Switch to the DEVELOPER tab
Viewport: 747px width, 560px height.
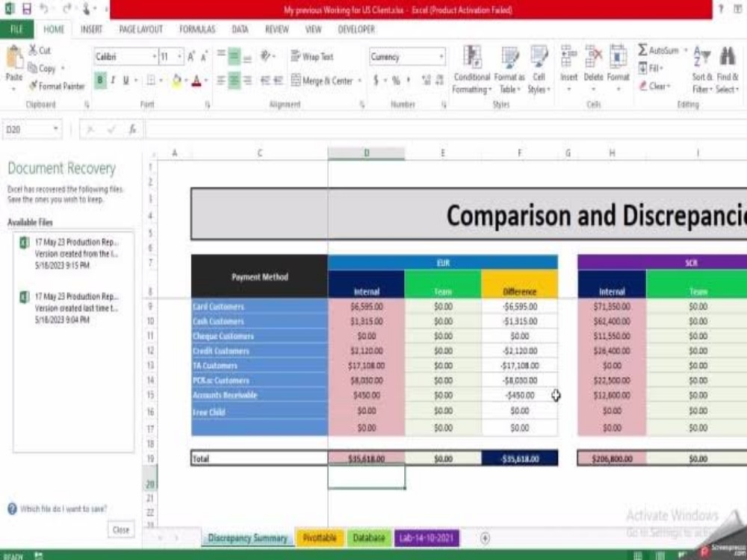click(356, 30)
